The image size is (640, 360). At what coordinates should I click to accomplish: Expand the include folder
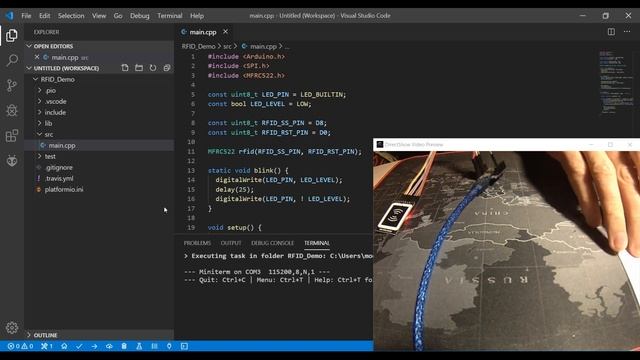(99, 112)
